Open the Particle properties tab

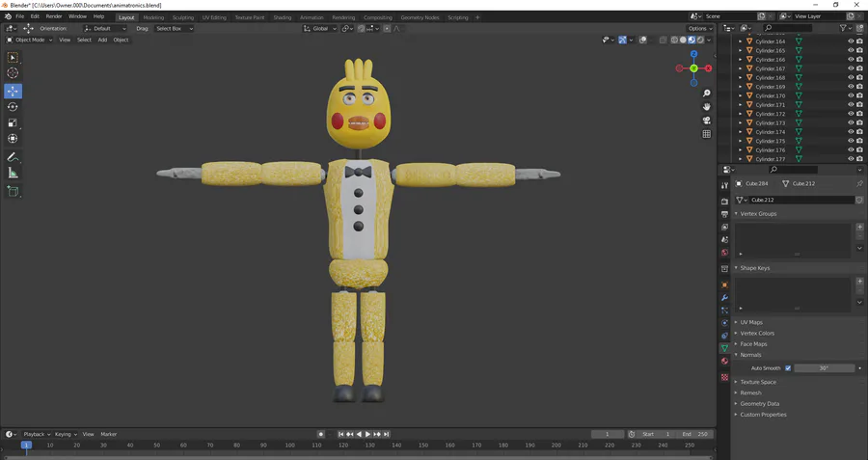(x=724, y=311)
